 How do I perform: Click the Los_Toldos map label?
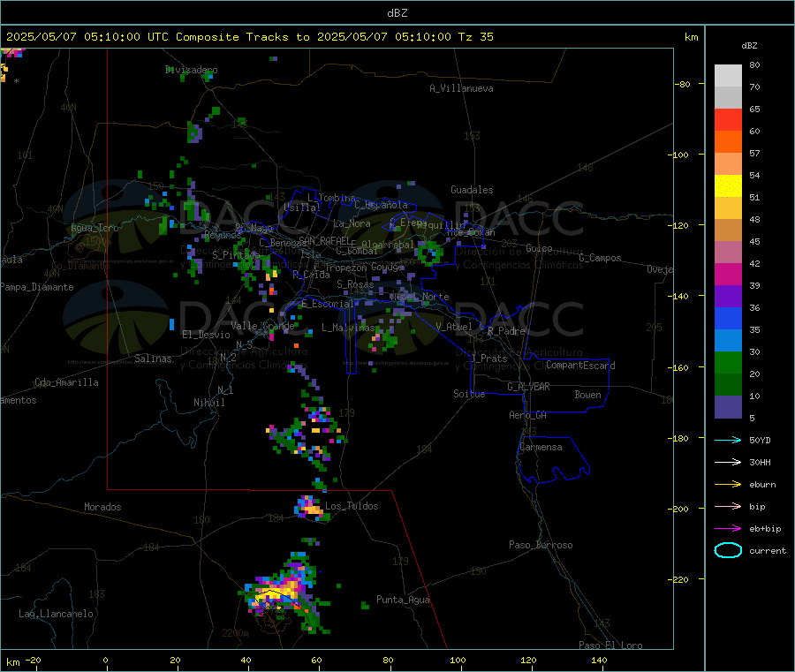[352, 506]
